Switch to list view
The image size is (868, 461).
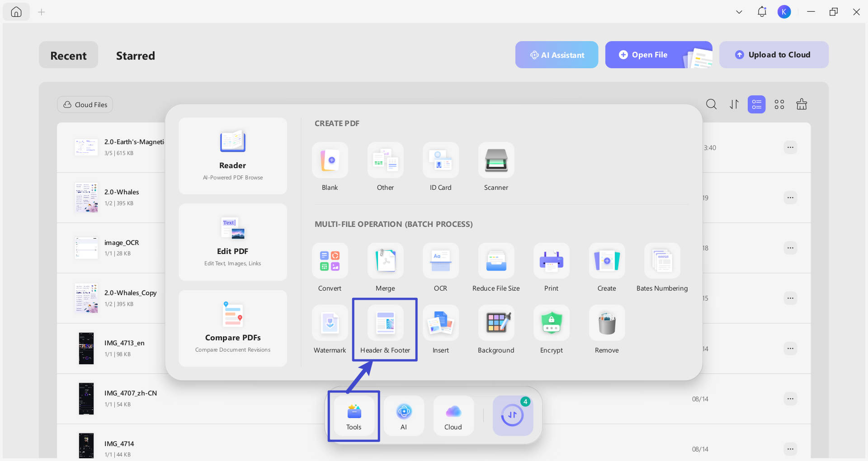[756, 104]
